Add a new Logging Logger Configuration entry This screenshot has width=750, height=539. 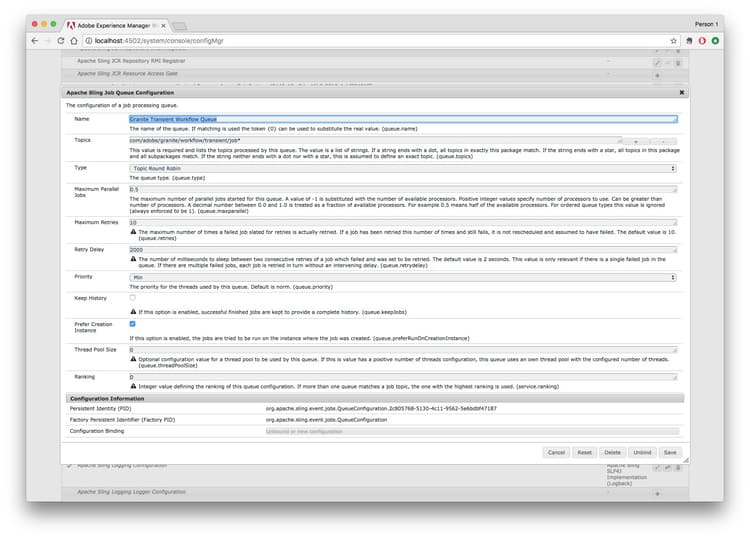(657, 494)
